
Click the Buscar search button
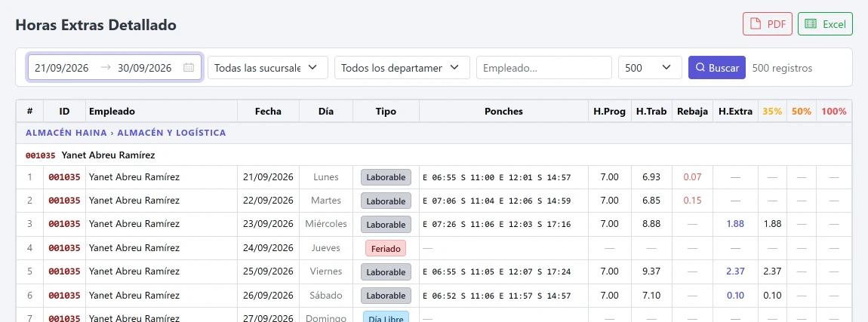[717, 68]
